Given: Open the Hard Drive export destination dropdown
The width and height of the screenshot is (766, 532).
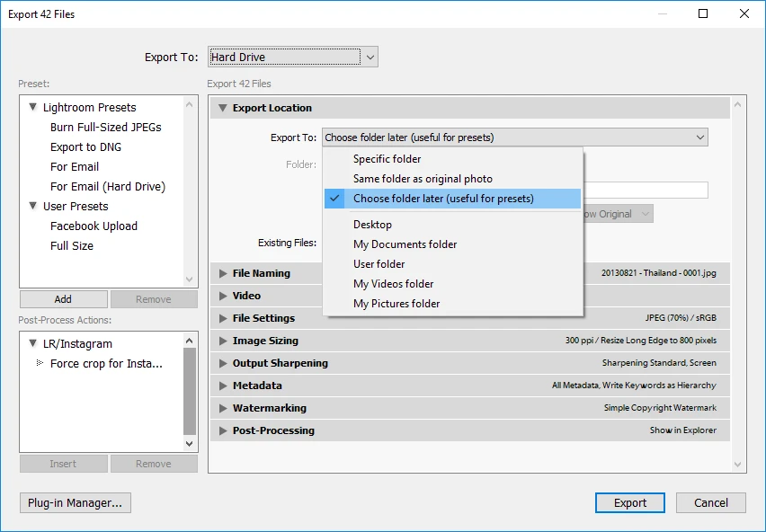Looking at the screenshot, I should [292, 58].
